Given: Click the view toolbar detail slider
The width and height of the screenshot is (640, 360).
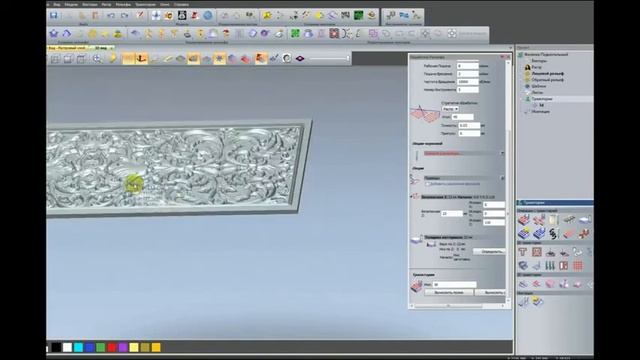Looking at the screenshot, I should (329, 59).
